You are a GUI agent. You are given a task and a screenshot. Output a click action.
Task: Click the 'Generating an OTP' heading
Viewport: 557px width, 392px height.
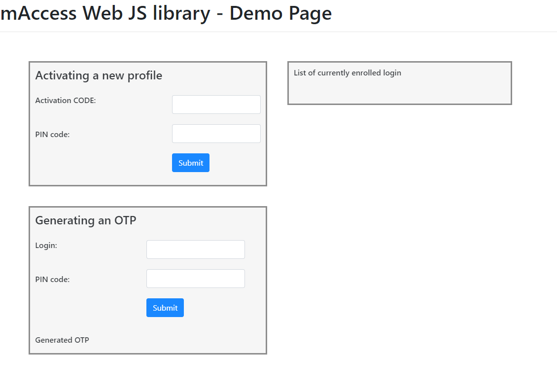tap(86, 220)
